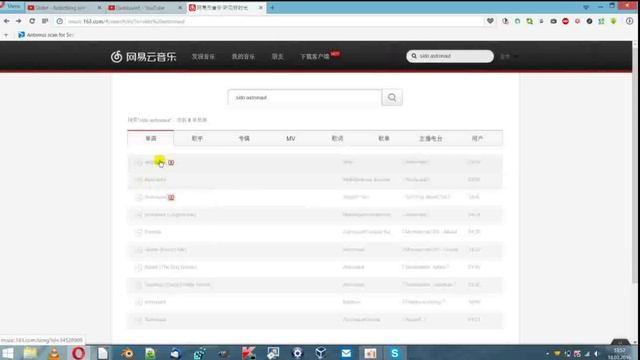Click the main search input containing 'sido astronaut'

(305, 98)
